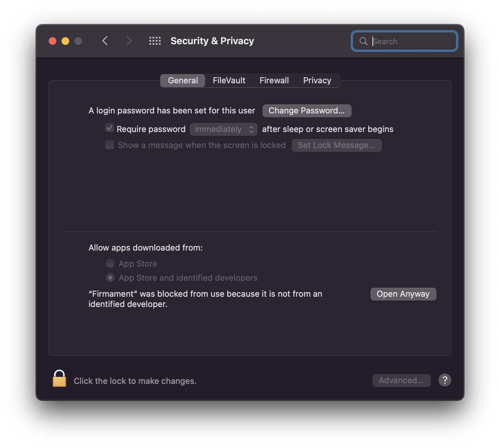
Task: Click the Advanced button
Action: [401, 380]
